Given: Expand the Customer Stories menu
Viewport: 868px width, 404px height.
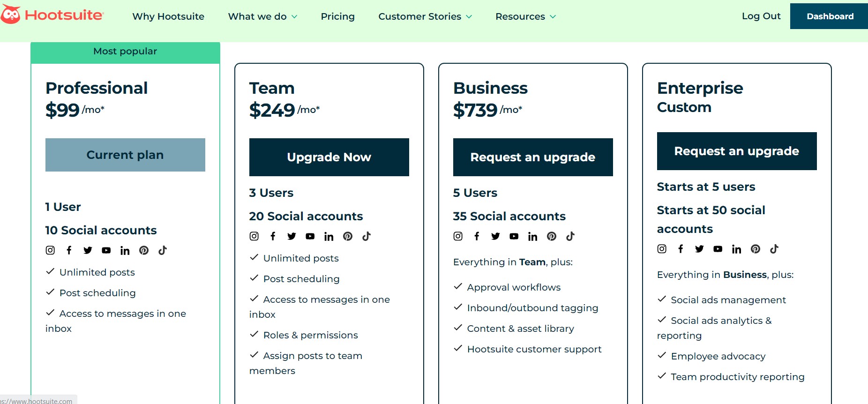Looking at the screenshot, I should (425, 16).
